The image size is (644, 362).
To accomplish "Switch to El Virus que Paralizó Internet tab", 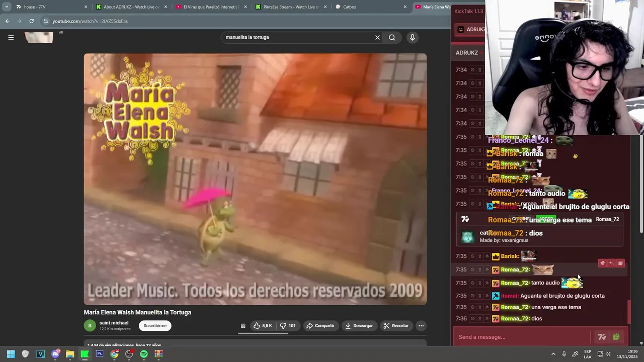I will [x=210, y=7].
